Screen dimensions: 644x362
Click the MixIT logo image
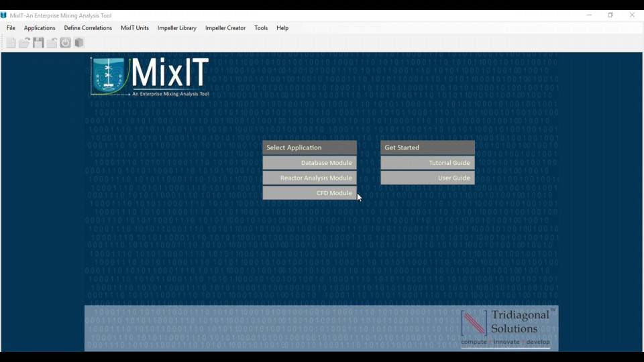click(150, 76)
